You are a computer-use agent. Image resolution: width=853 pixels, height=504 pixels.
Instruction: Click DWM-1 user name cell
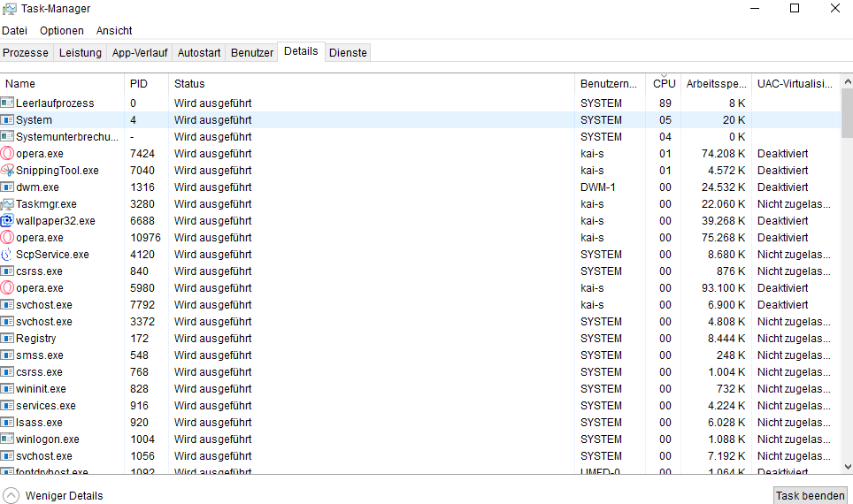click(x=598, y=187)
